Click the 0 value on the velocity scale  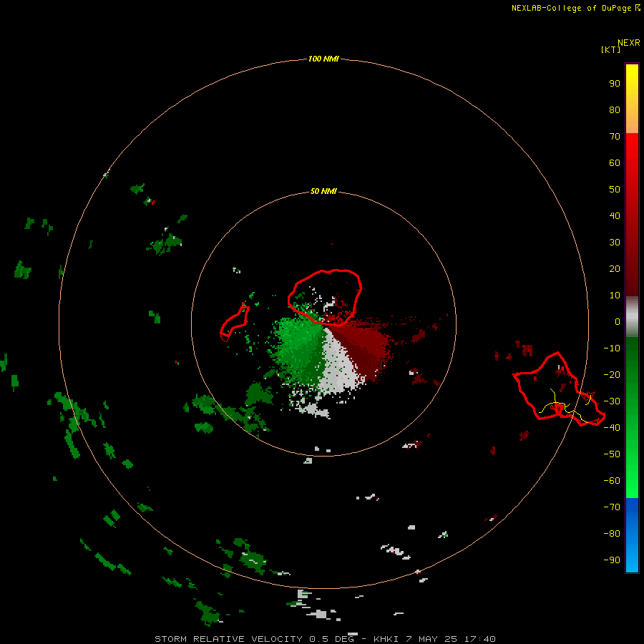click(617, 322)
